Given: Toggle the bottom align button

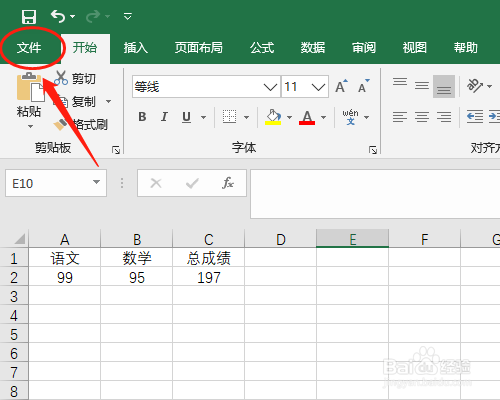Looking at the screenshot, I should pyautogui.click(x=444, y=86).
